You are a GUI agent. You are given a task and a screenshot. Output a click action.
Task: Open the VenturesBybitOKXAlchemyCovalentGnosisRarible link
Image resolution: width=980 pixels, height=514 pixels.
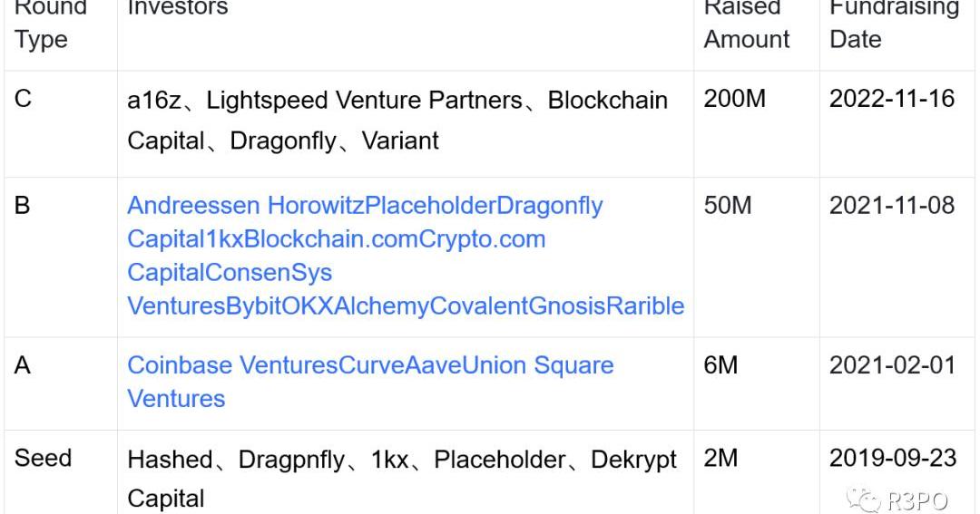click(406, 306)
